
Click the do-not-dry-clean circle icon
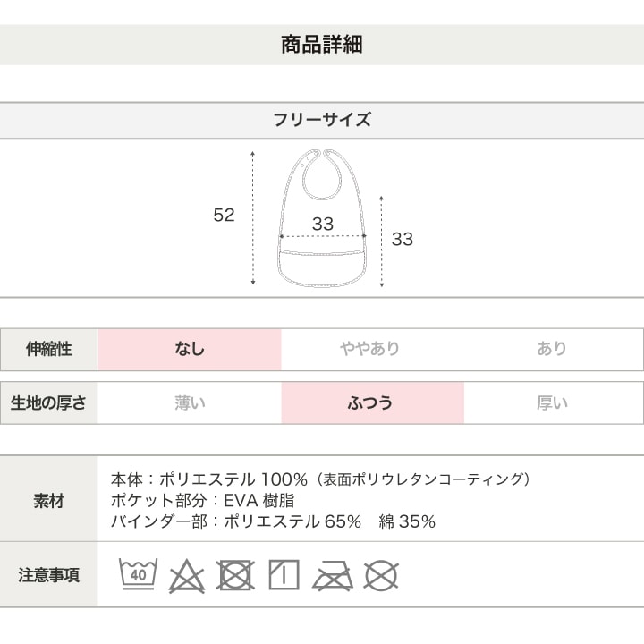point(381,575)
